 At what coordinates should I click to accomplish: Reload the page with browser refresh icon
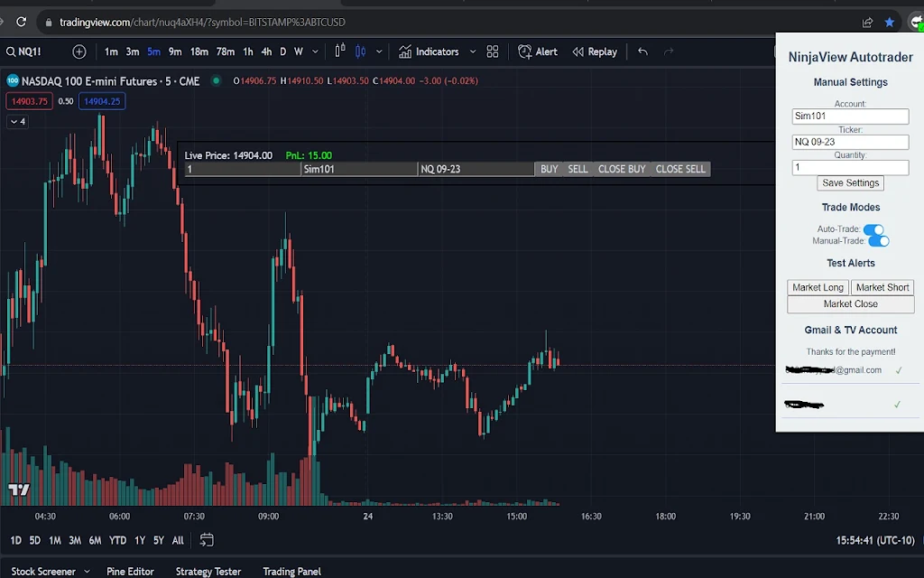click(22, 22)
